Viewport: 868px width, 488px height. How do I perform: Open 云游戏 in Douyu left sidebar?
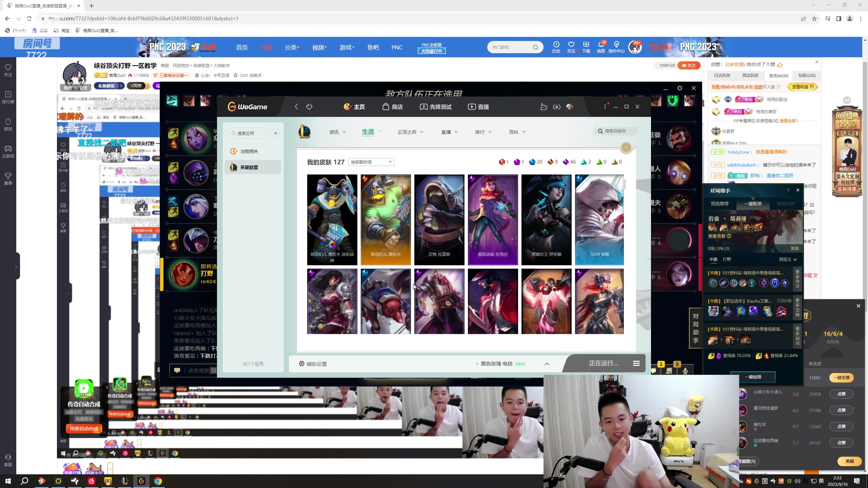coord(8,151)
